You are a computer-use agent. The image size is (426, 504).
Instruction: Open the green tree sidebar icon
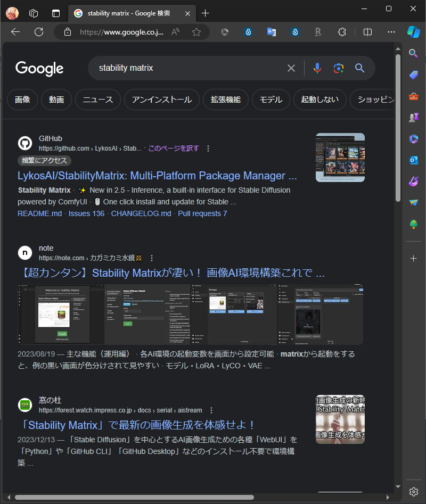[x=413, y=224]
